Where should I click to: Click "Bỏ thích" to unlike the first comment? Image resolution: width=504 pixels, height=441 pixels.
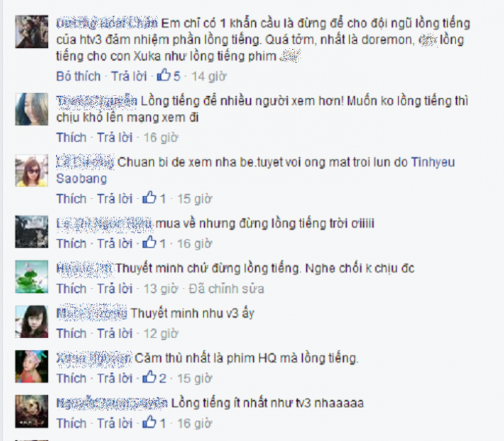coord(78,76)
